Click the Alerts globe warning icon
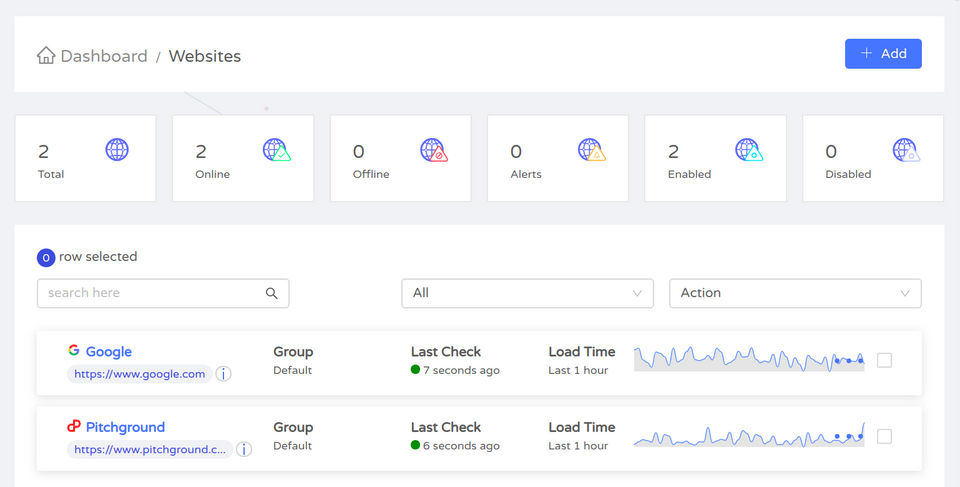This screenshot has width=960, height=487. pos(591,150)
